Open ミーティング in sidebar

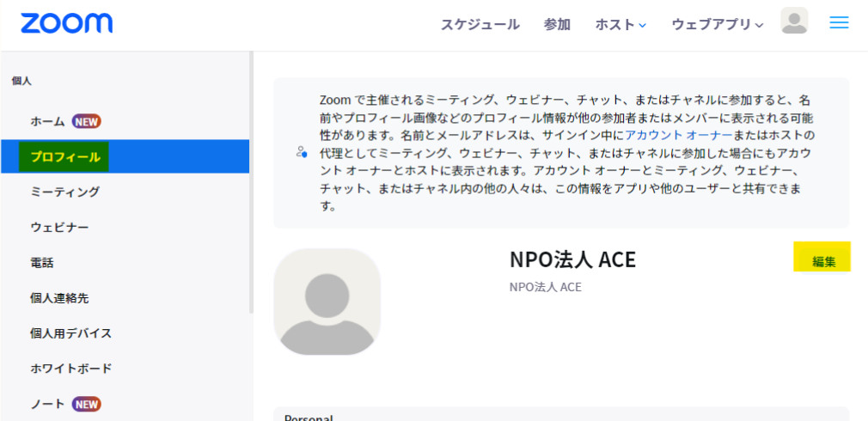65,192
